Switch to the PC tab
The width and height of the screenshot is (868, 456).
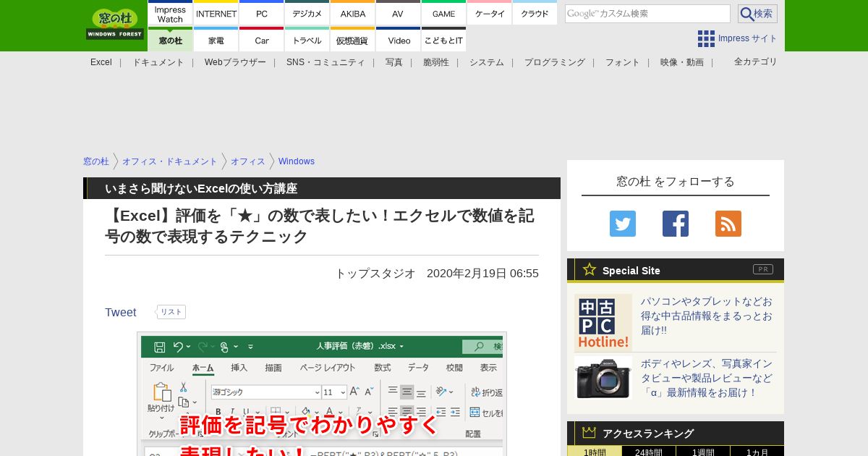262,13
